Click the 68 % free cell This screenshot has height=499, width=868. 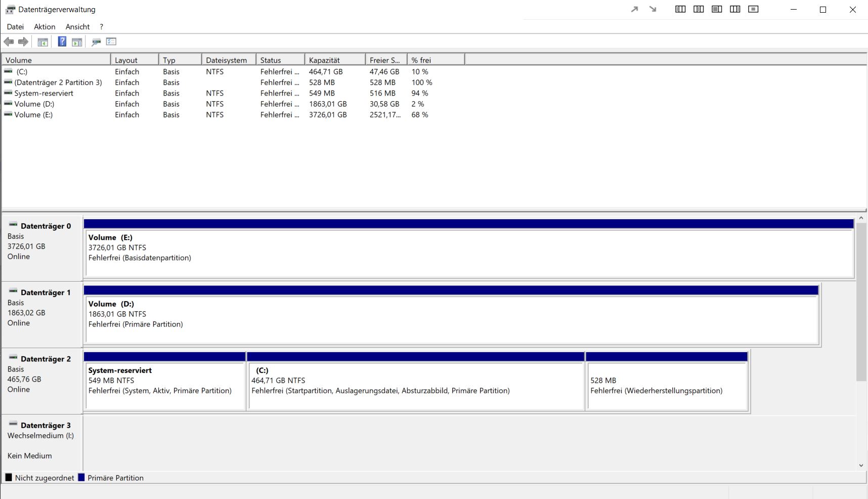(420, 114)
